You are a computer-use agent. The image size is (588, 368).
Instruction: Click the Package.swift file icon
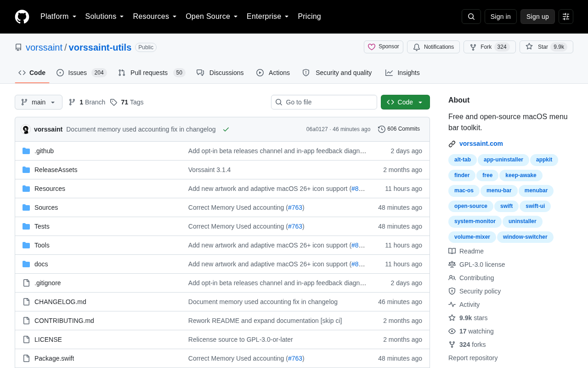click(26, 358)
